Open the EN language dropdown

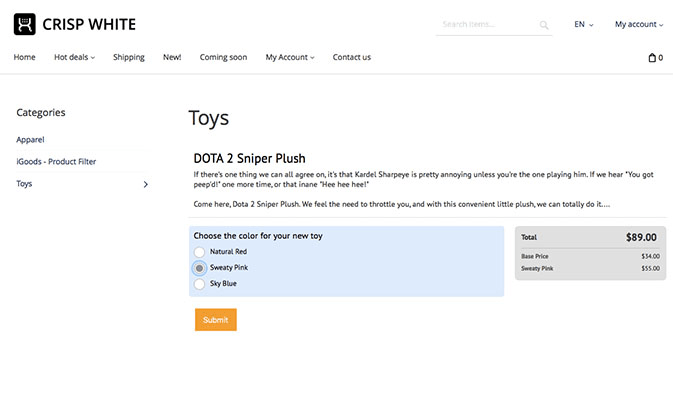pyautogui.click(x=584, y=24)
